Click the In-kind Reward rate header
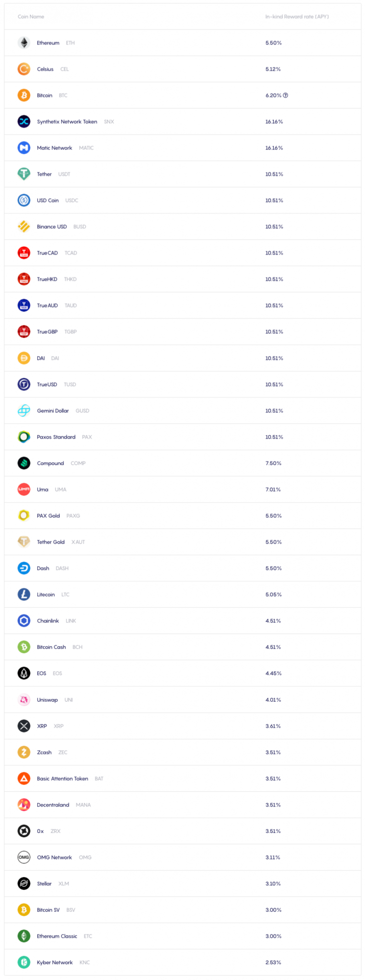 click(297, 17)
